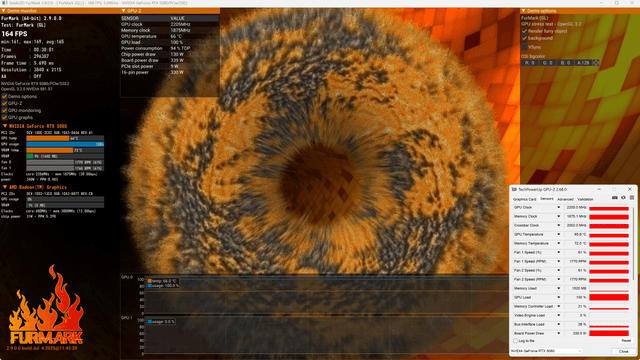The width and height of the screenshot is (640, 360).
Task: Click OSI bgcolor A 128 field
Action: 583,63
